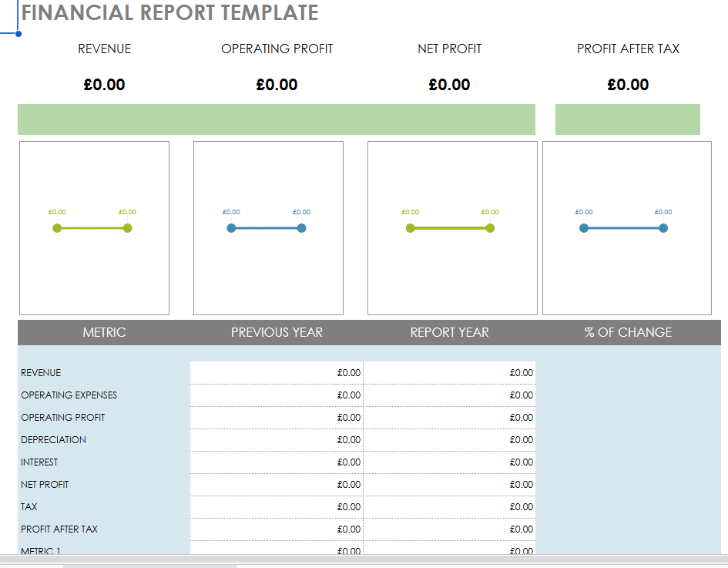Click the Previous Year cell for the PROFIT AFTER TAX row
The height and width of the screenshot is (568, 728).
(277, 529)
